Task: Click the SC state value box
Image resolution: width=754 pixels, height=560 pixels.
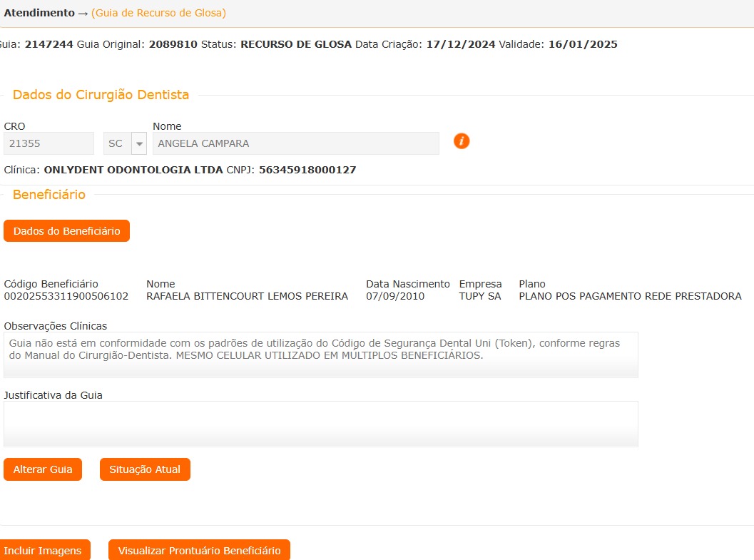Action: pos(117,143)
